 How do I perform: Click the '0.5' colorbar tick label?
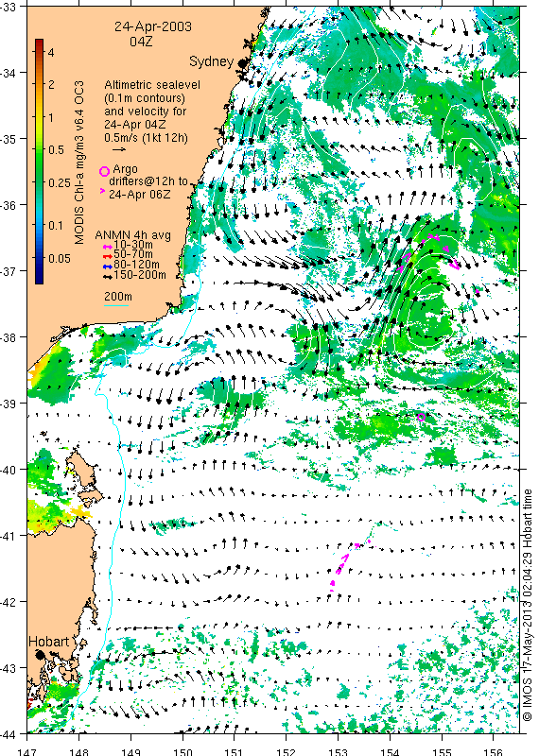point(56,150)
